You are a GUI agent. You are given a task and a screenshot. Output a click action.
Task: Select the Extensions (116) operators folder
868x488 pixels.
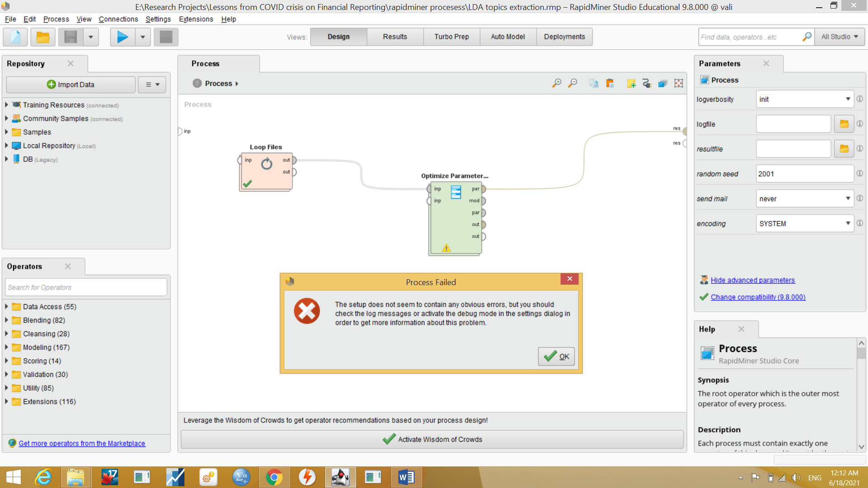coord(49,401)
